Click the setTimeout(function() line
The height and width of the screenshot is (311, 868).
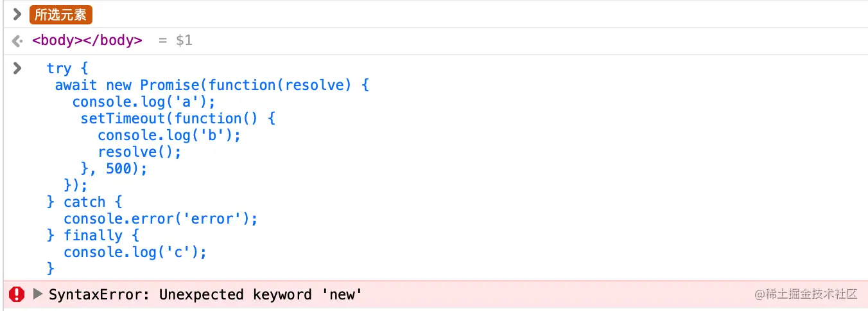pyautogui.click(x=178, y=118)
